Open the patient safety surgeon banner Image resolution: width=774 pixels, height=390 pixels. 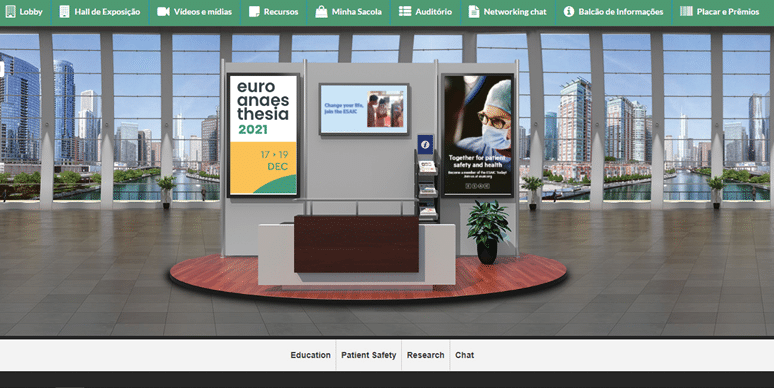click(x=478, y=135)
